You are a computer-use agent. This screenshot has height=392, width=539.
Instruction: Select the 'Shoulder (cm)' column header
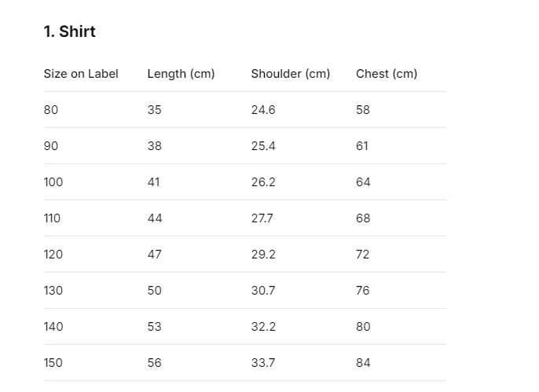click(291, 74)
